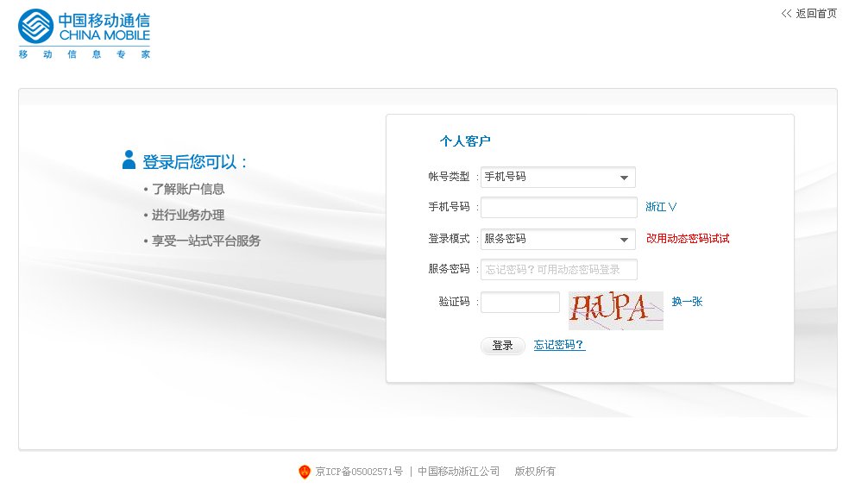Focus the 验证码 input field
868x488 pixels.
(x=520, y=302)
